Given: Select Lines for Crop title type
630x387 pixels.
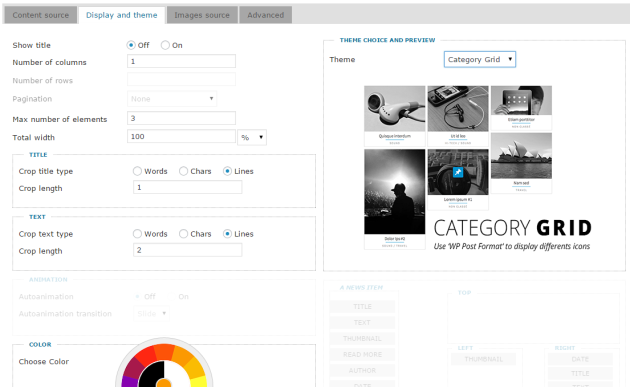Looking at the screenshot, I should (227, 171).
